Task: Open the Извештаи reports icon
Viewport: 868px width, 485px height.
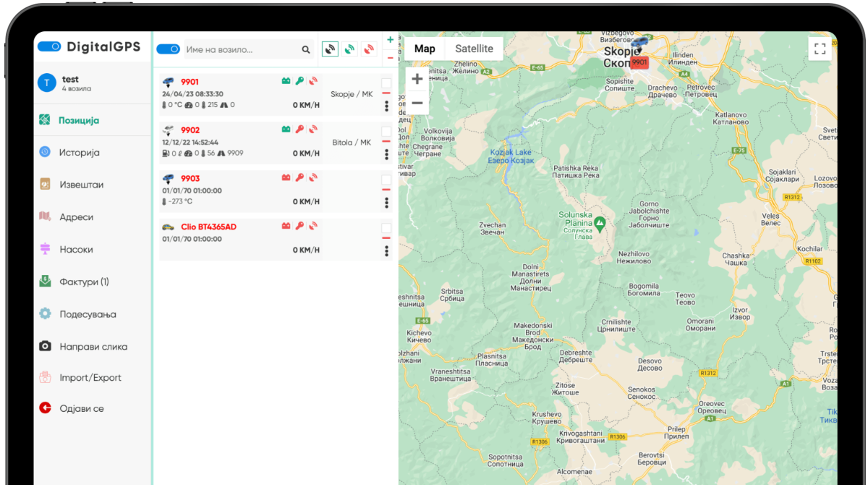Action: click(x=45, y=185)
